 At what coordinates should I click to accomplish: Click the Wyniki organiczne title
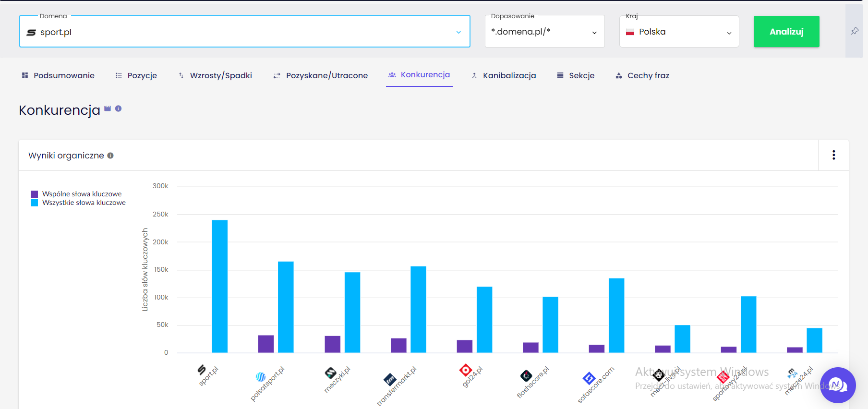[x=66, y=156]
